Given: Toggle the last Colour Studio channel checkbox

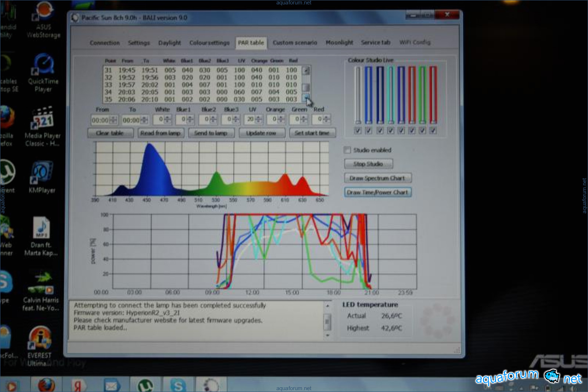Looking at the screenshot, I should point(433,130).
